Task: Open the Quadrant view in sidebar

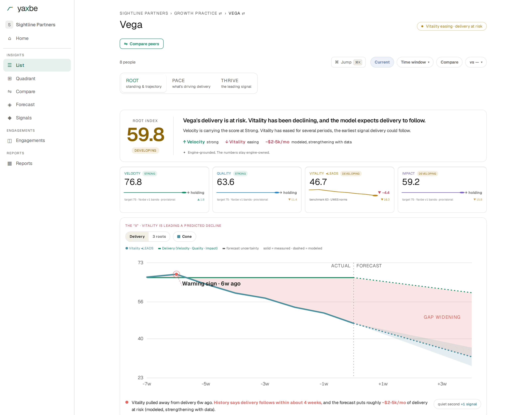Action: [x=37, y=79]
